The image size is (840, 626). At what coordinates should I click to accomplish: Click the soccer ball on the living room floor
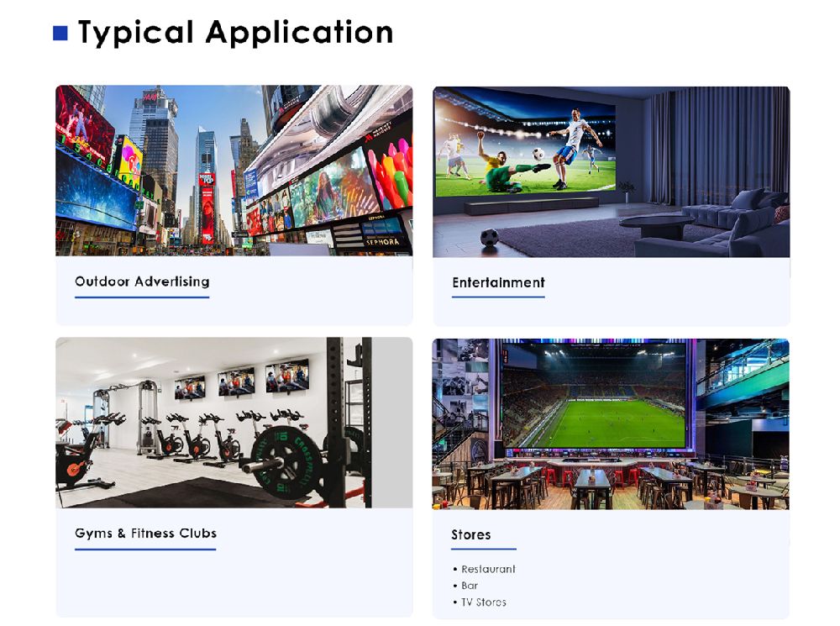pos(489,238)
